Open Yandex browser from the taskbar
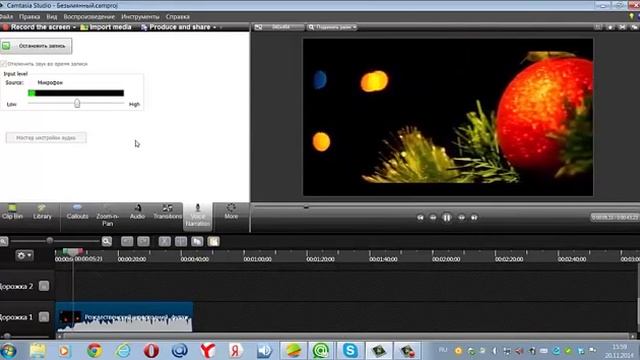This screenshot has height=360, width=640. pos(208,351)
